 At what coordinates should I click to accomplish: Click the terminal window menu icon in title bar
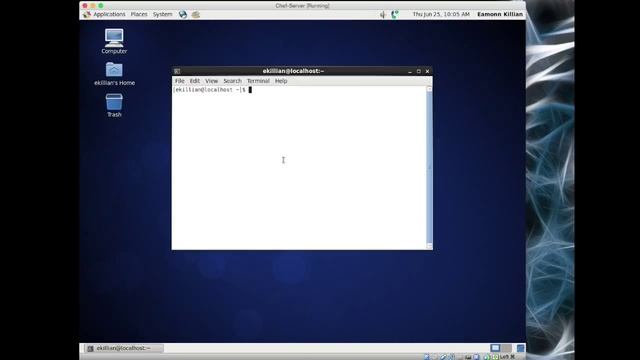pos(177,71)
